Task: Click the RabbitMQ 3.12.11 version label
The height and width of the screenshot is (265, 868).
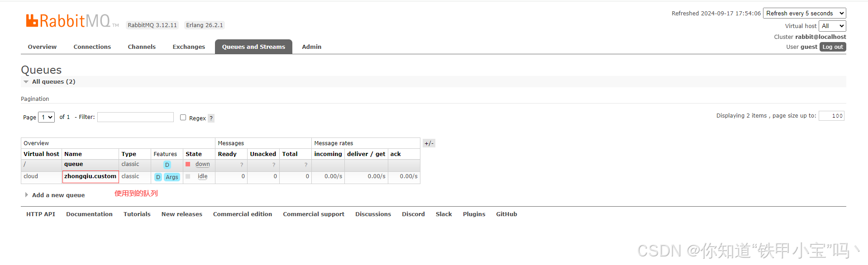Action: [152, 25]
